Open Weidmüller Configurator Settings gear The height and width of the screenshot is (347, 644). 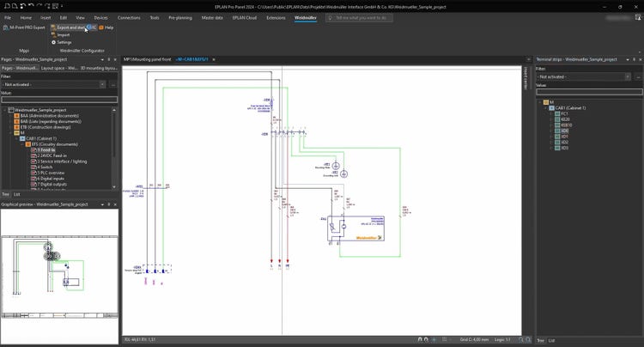(x=52, y=42)
